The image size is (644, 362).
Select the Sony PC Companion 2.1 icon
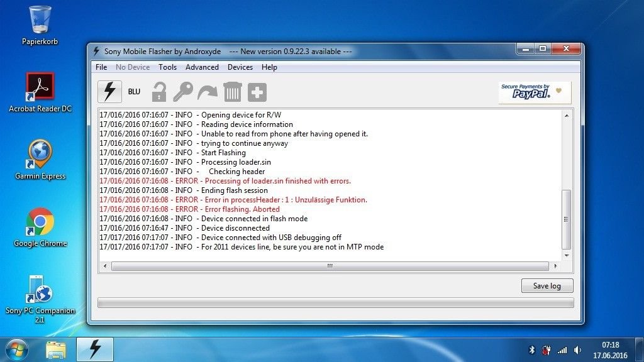(40, 299)
